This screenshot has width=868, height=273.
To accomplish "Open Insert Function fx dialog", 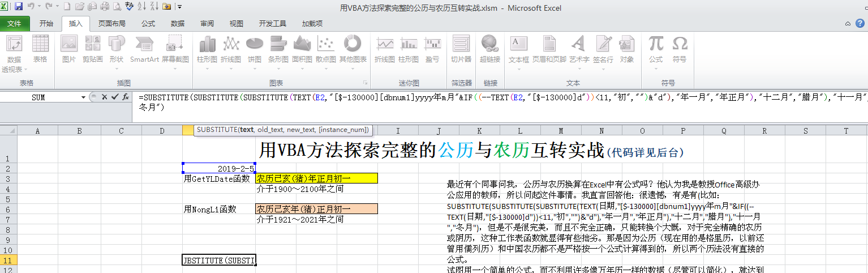I will pyautogui.click(x=126, y=97).
